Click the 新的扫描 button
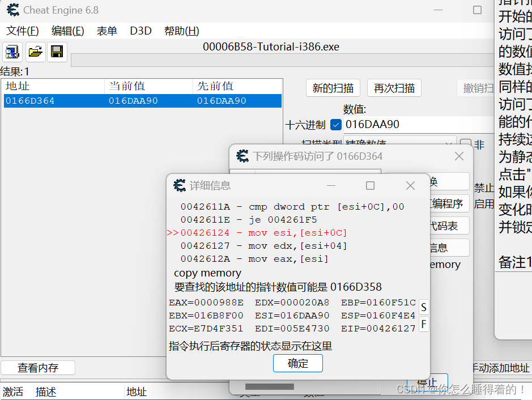Screen dimensions: 532x400 (333, 88)
